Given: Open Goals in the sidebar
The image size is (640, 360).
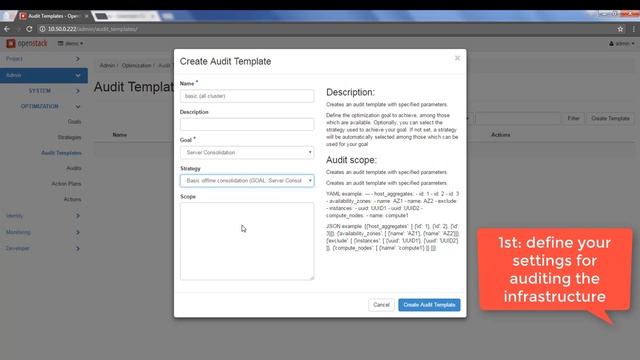Looking at the screenshot, I should [x=74, y=122].
